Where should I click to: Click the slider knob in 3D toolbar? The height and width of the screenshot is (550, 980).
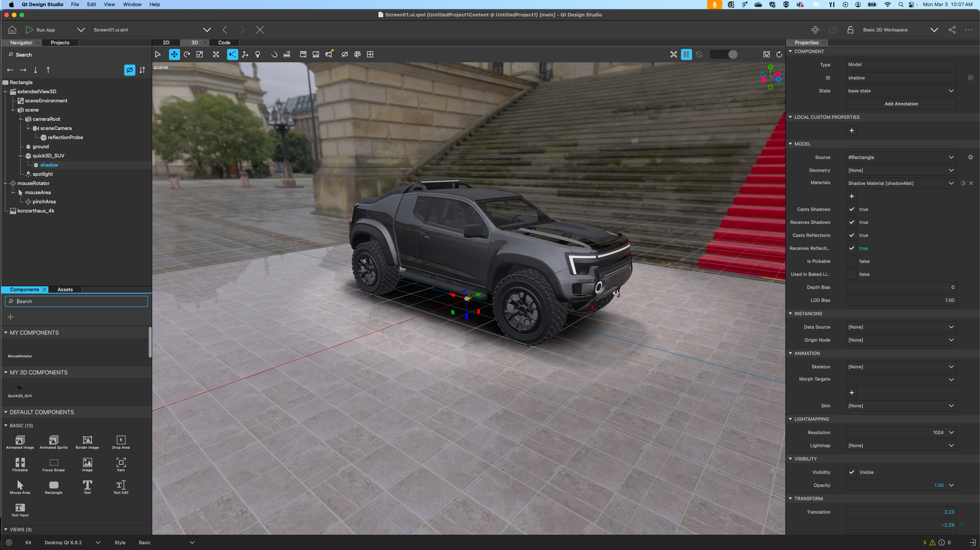click(x=733, y=54)
